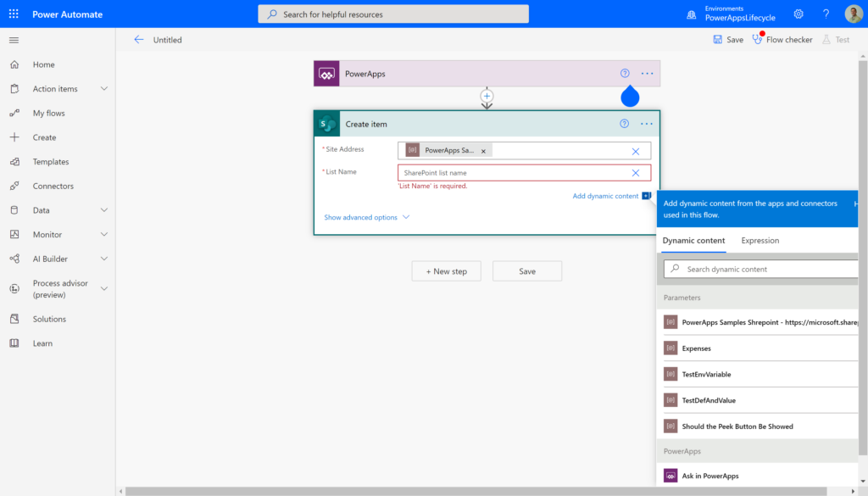Open Solutions in the left navigation

tap(49, 319)
